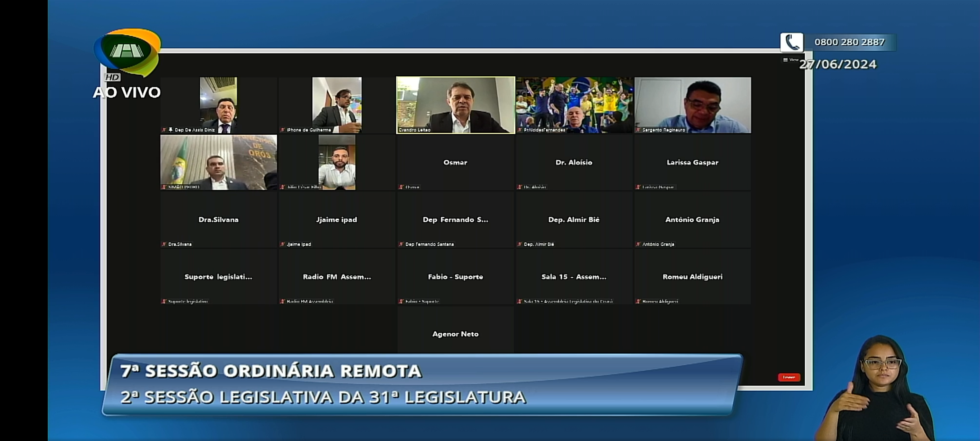Click the muted mic icon next to the small Dr. Aloísio label
This screenshot has height=441, width=980.
(x=520, y=187)
